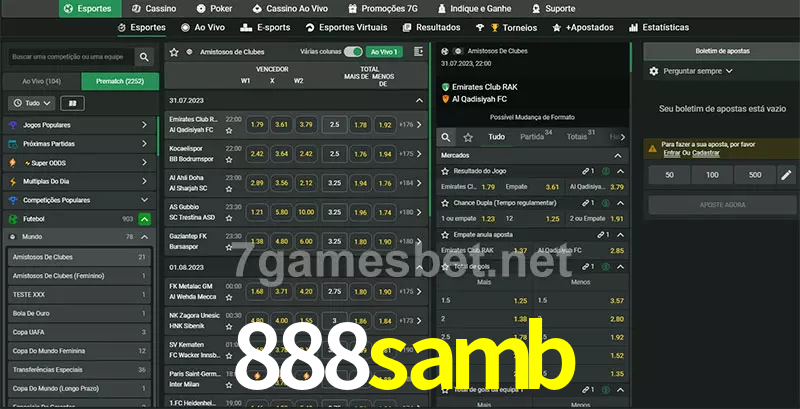Set the quick stake to 500

755,175
